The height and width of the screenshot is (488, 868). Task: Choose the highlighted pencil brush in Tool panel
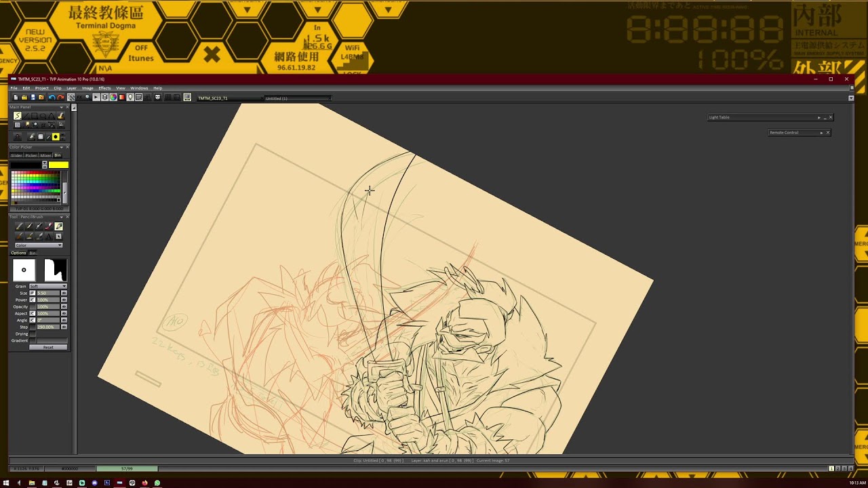click(58, 226)
